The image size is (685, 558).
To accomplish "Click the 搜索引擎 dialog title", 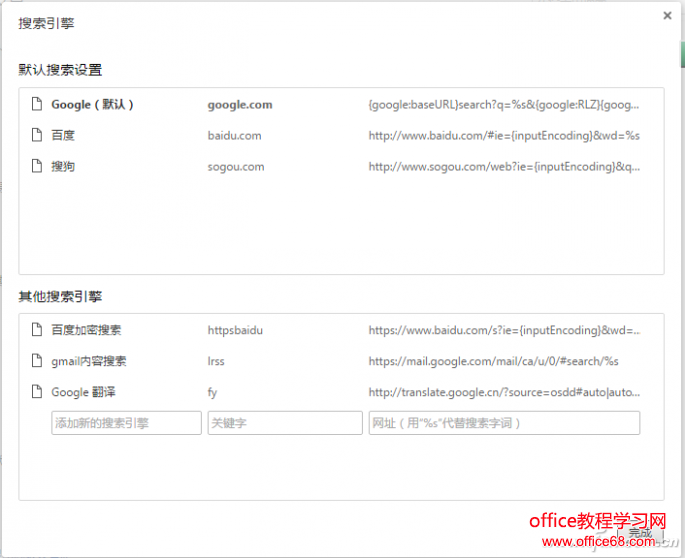I will tap(46, 23).
